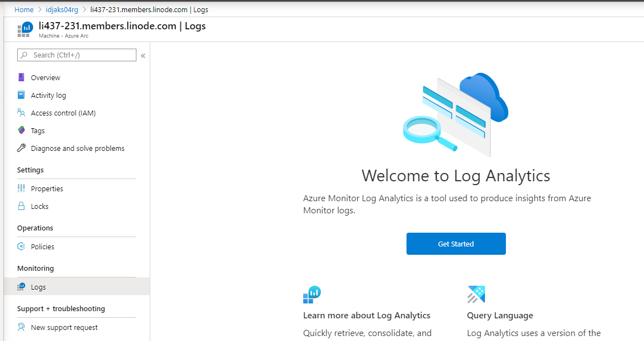Screen dimensions: 644x341
Task: Click the Properties bars icon
Action: (x=22, y=188)
